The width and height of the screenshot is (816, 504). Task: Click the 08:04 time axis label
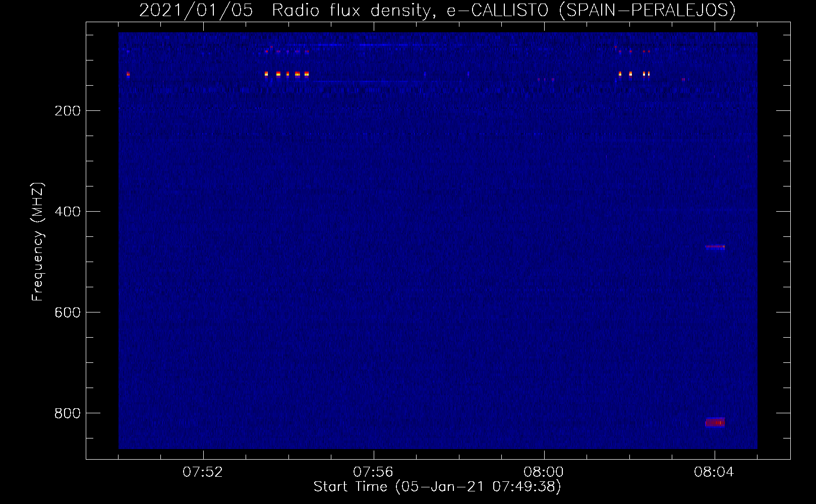click(714, 472)
